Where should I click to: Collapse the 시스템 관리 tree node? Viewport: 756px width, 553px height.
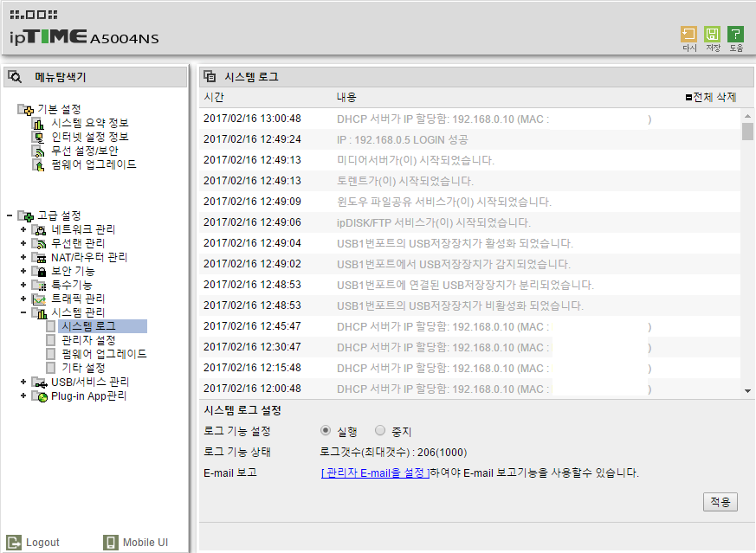[23, 312]
